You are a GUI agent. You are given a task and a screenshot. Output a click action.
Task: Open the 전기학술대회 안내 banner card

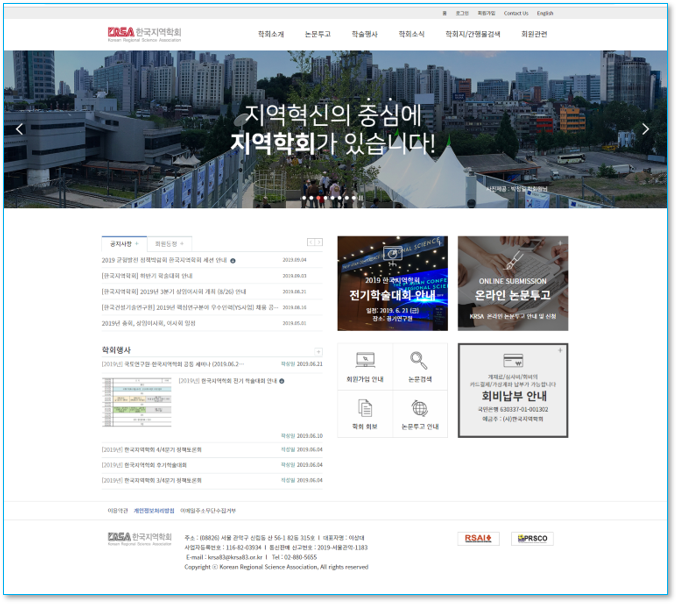click(392, 283)
